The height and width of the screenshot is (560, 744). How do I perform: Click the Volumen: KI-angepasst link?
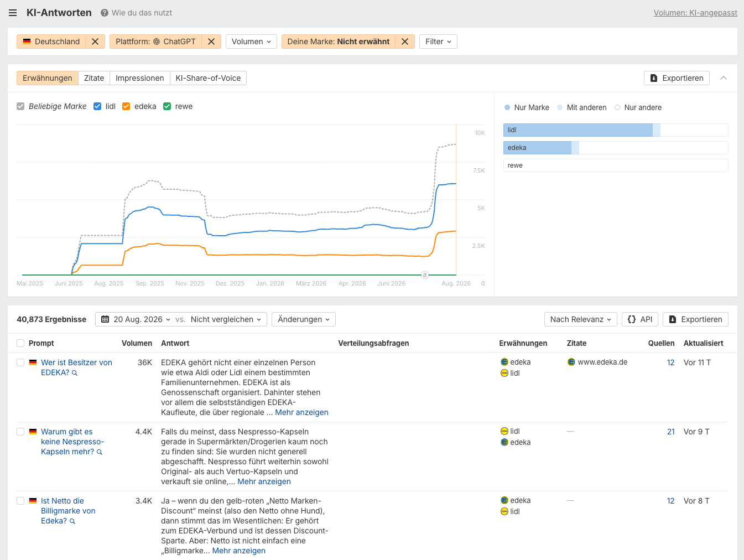tap(695, 13)
